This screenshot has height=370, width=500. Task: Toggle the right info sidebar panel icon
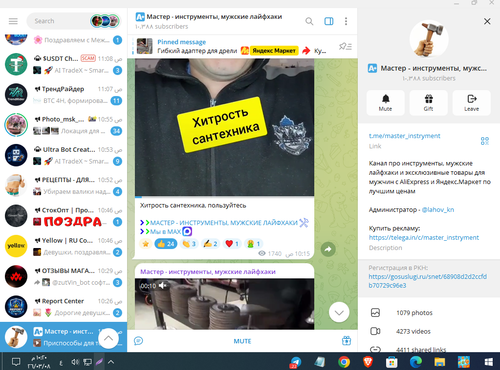pyautogui.click(x=329, y=21)
